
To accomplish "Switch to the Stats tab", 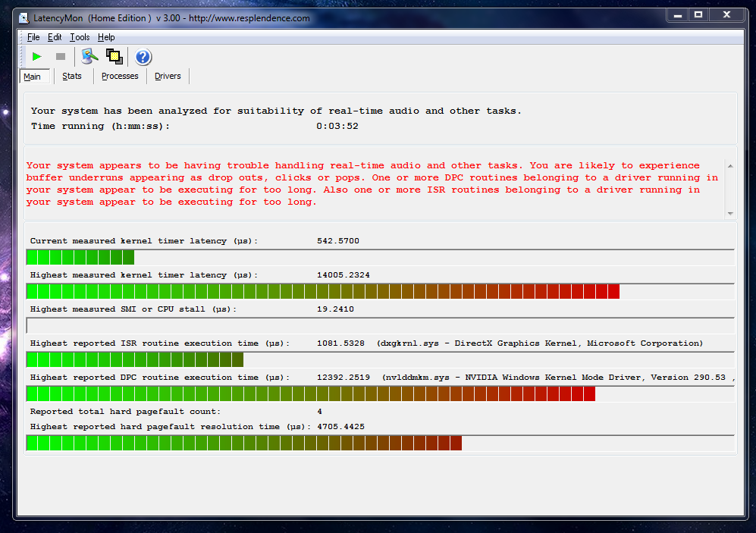I will tap(72, 76).
